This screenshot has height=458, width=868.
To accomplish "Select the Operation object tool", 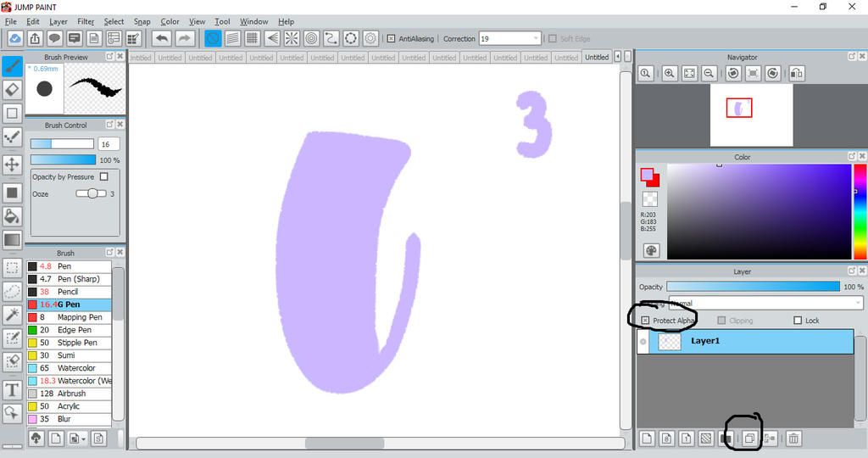I will [12, 413].
